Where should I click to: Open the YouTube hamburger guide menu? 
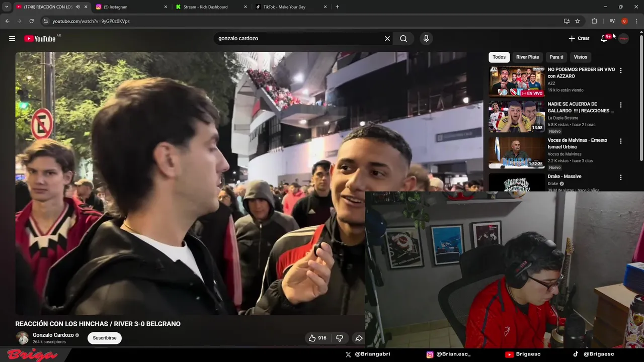tap(12, 39)
